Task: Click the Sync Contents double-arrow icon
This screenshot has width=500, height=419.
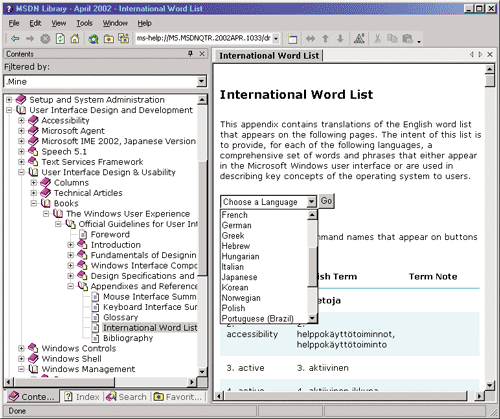Action: pyautogui.click(x=310, y=39)
